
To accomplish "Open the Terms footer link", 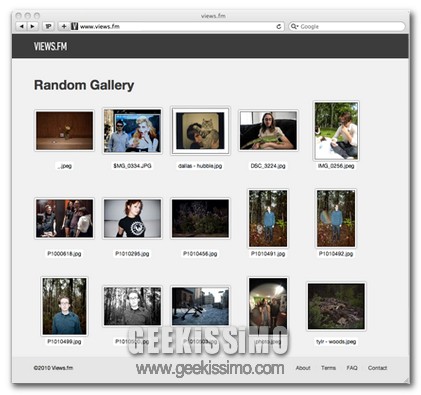I will pos(328,368).
